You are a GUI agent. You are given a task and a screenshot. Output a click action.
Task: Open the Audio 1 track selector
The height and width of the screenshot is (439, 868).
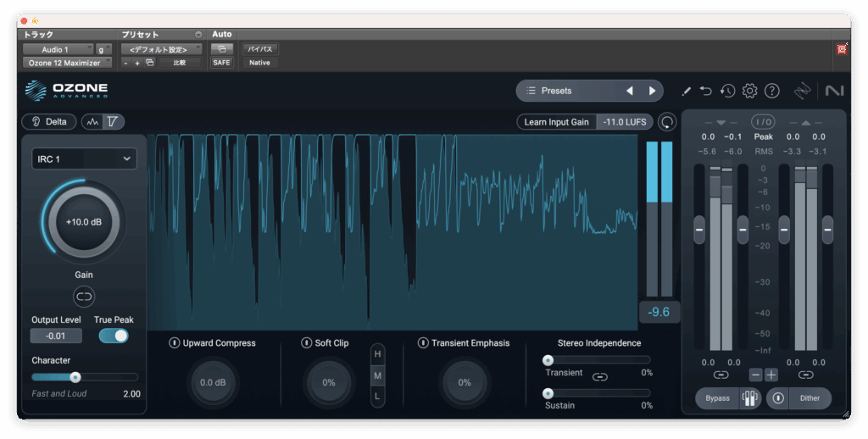(x=58, y=49)
